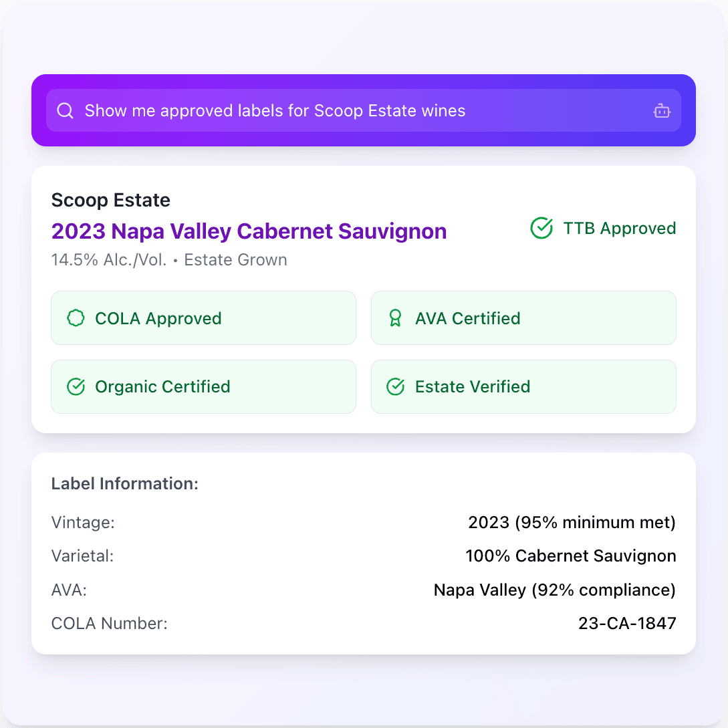Screen dimensions: 728x728
Task: Click the TTB Approved status label
Action: (x=619, y=229)
